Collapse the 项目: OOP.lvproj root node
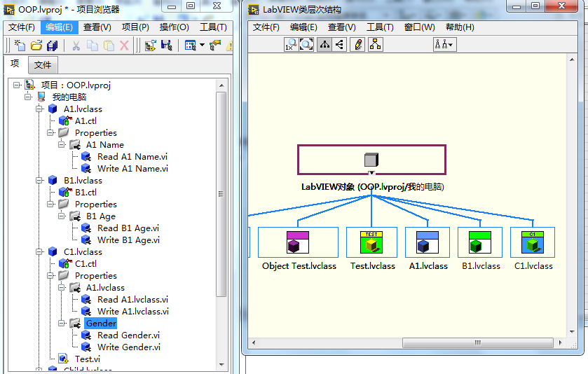 pyautogui.click(x=16, y=85)
